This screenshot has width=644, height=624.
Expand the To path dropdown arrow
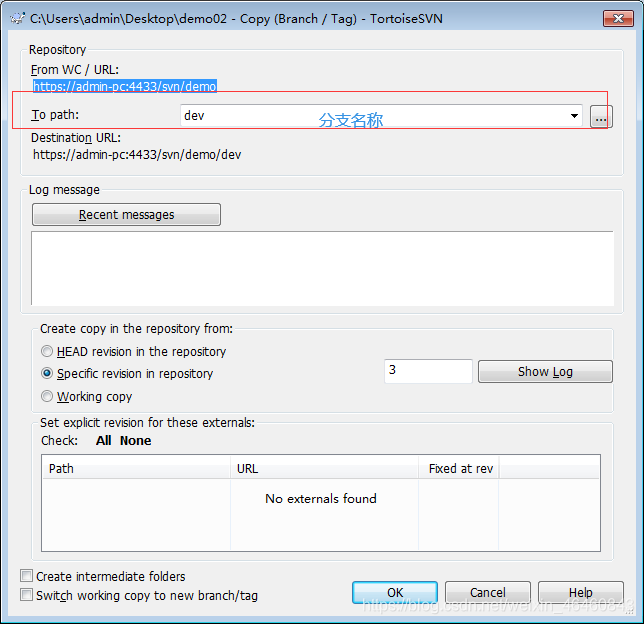[x=574, y=116]
